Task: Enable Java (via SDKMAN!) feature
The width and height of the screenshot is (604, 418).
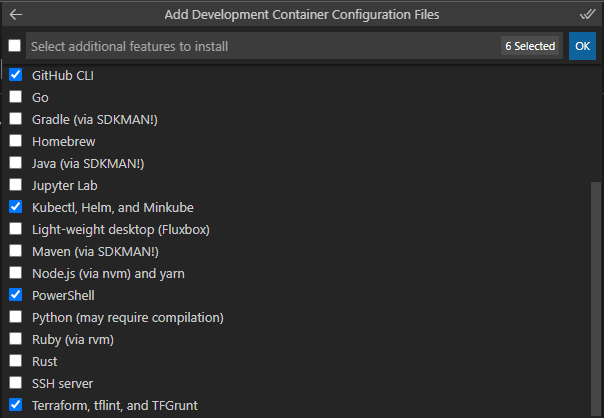Action: [x=15, y=163]
